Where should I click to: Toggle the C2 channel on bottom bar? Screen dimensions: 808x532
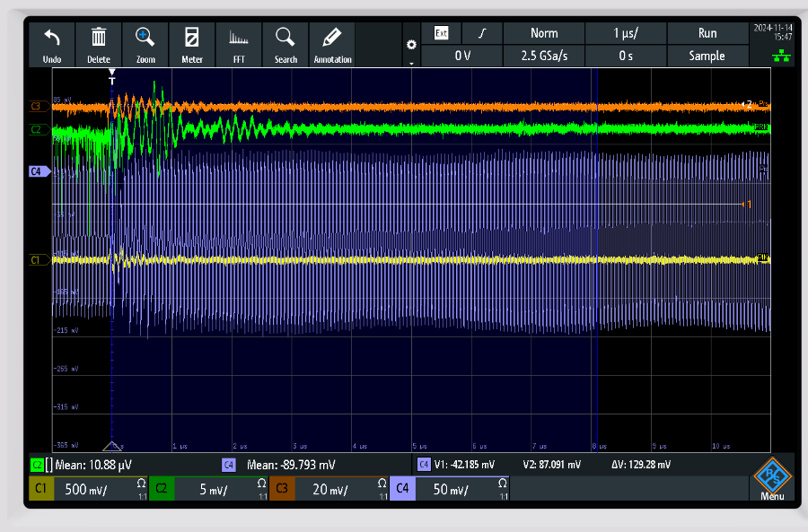point(161,490)
